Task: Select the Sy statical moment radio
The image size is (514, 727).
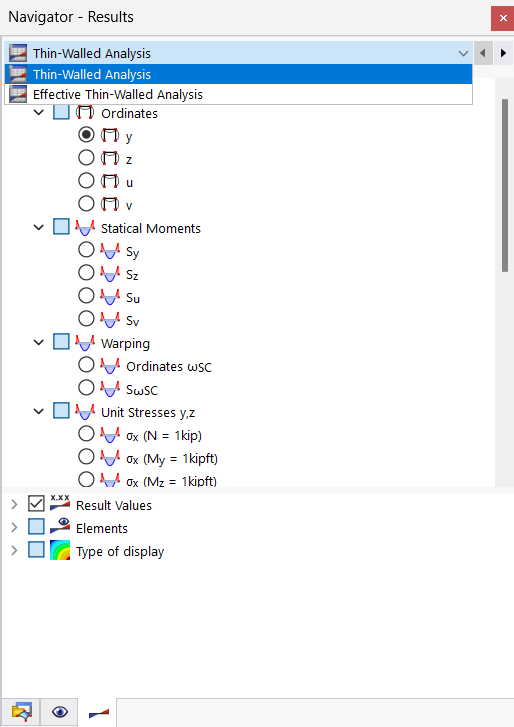Action: coord(86,249)
